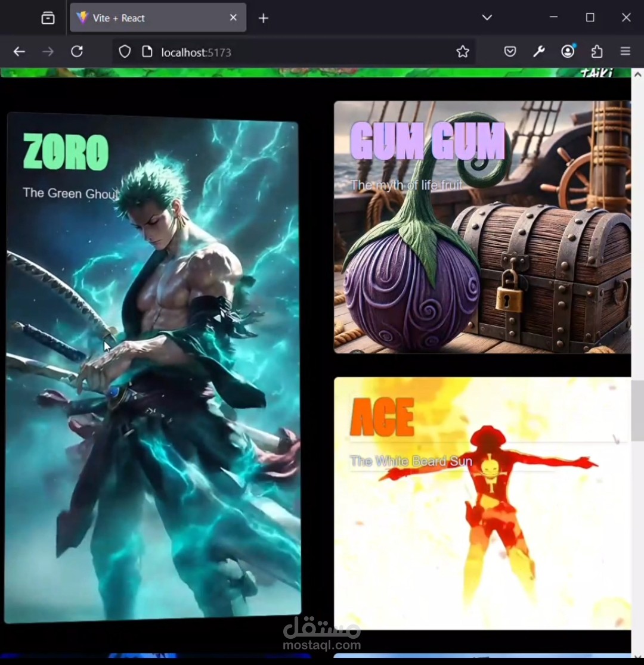Open the extensions puzzle icon
644x665 pixels.
pos(597,52)
